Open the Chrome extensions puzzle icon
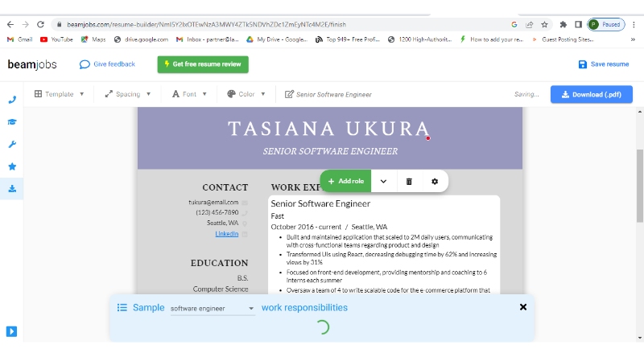 pyautogui.click(x=563, y=25)
